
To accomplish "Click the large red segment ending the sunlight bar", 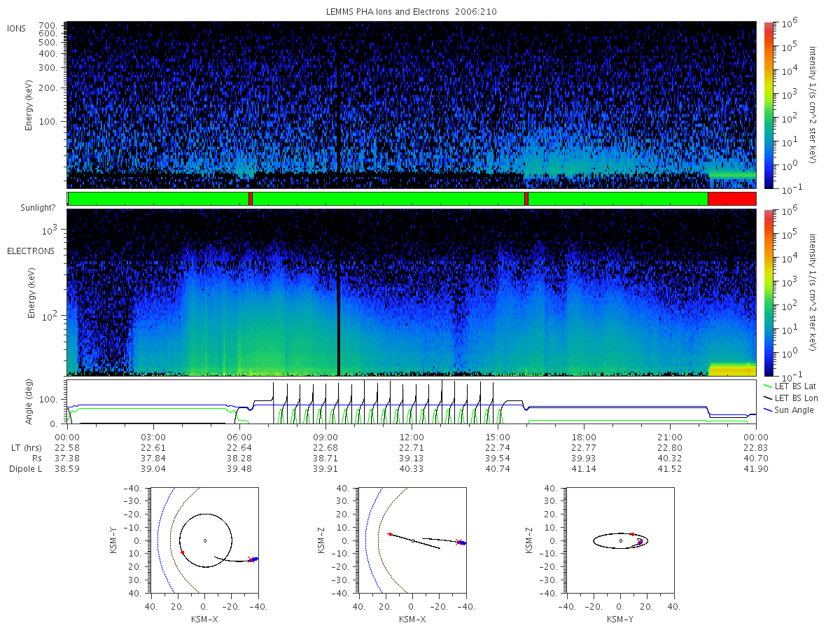I will point(732,199).
